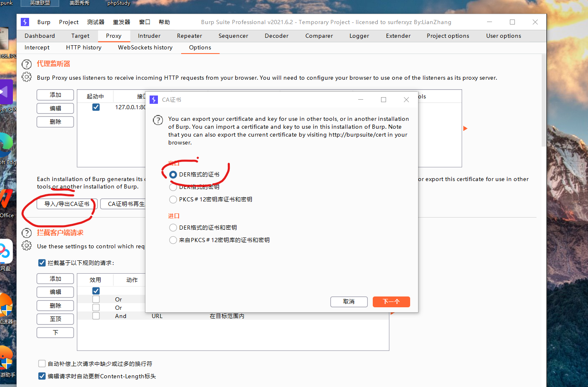Select 来自PKCS#12密钥库的证书和密钥 import option
Screen dimensions: 588x387
coord(173,240)
